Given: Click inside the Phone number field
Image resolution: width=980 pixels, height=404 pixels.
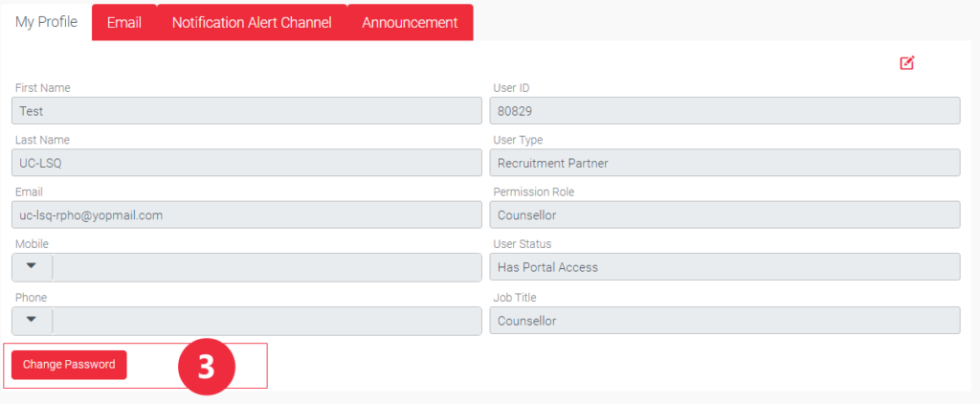Looking at the screenshot, I should pos(266,321).
